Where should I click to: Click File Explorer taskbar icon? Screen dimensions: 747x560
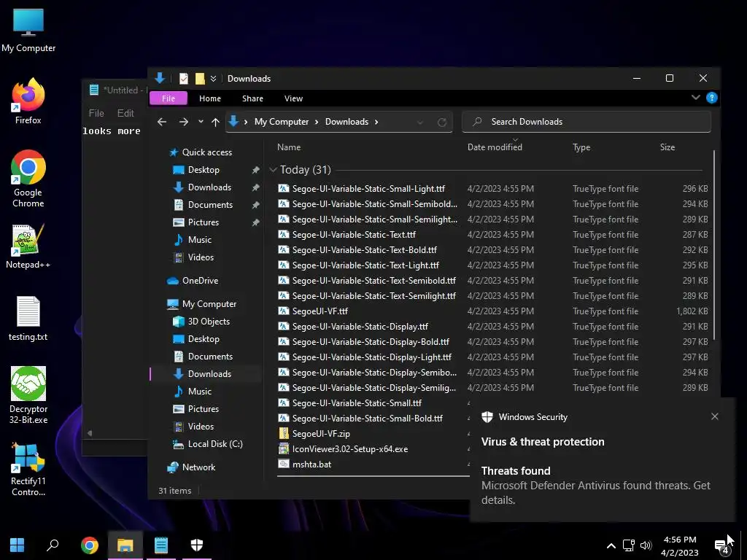click(125, 545)
